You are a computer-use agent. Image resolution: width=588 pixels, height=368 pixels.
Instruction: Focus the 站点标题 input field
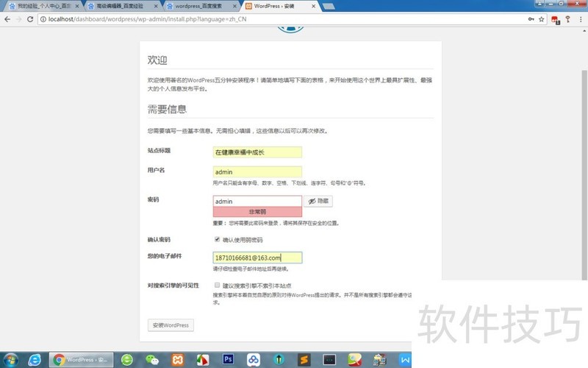(257, 152)
